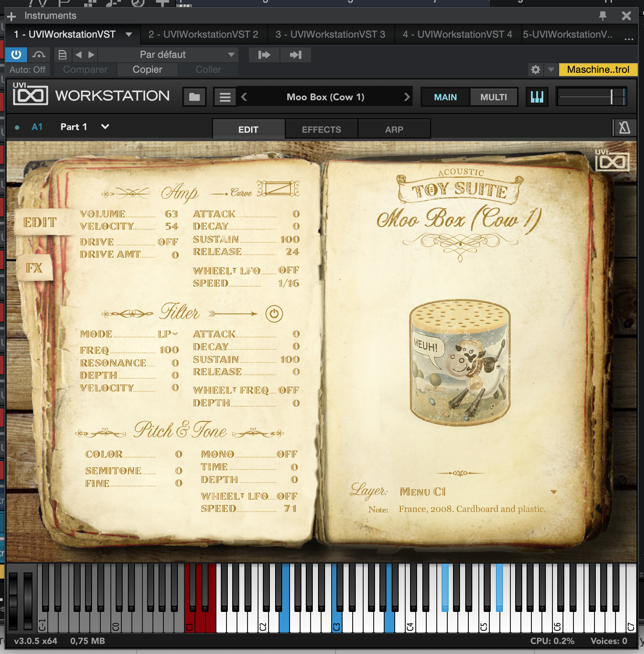Screen dimensions: 644x654
Task: Click the Moo Box cow can image
Action: coord(460,363)
